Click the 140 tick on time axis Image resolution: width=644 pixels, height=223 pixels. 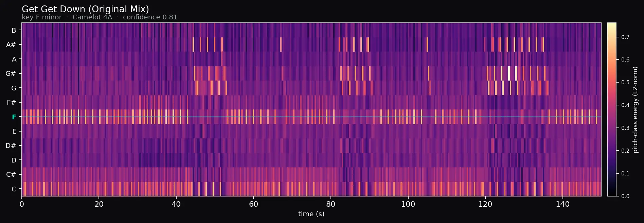tap(562, 204)
